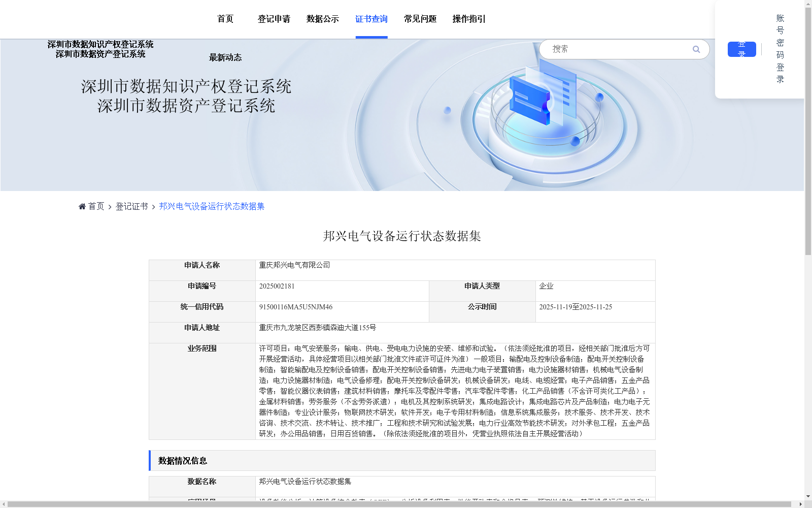Open the 首页 navigation tab
The image size is (812, 508).
pos(225,19)
